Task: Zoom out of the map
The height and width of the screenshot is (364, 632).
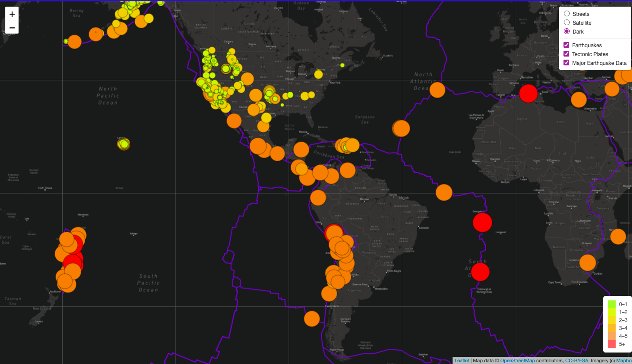Action: tap(12, 27)
